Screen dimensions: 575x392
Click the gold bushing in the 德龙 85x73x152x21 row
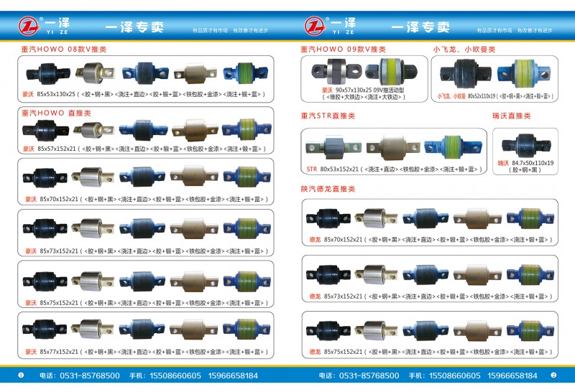pyautogui.click(x=477, y=276)
